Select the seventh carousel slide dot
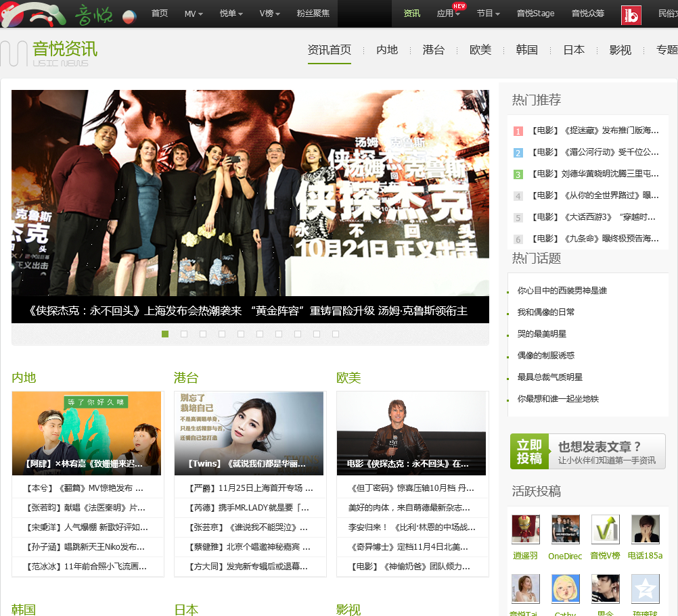 coord(279,334)
